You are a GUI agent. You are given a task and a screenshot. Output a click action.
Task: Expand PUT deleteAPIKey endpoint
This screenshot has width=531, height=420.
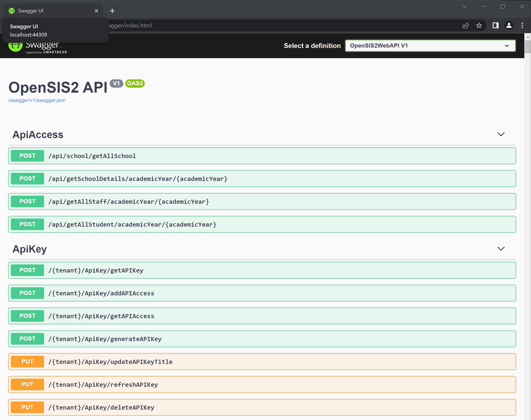[262, 408]
